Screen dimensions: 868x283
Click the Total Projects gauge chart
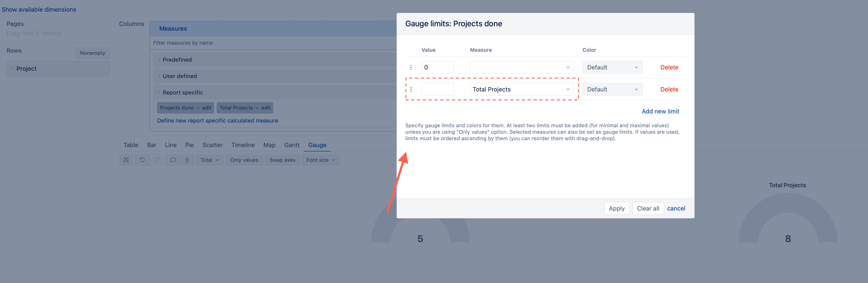click(788, 217)
